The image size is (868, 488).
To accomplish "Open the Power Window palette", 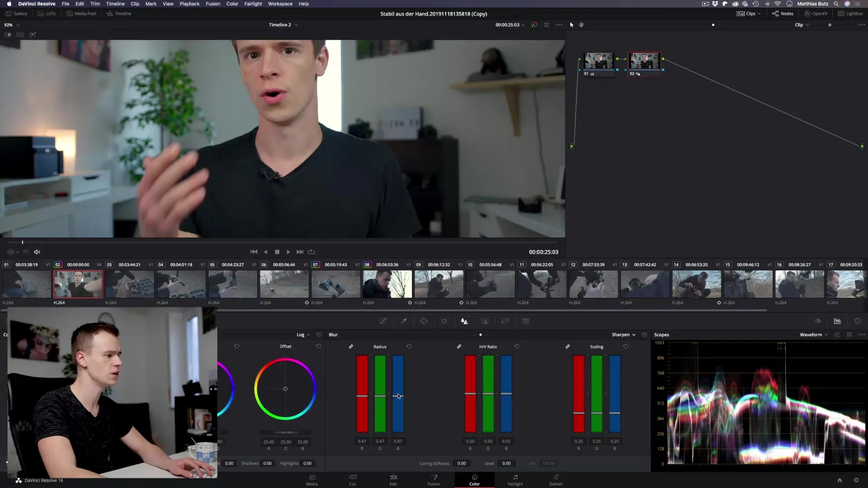I will [424, 321].
